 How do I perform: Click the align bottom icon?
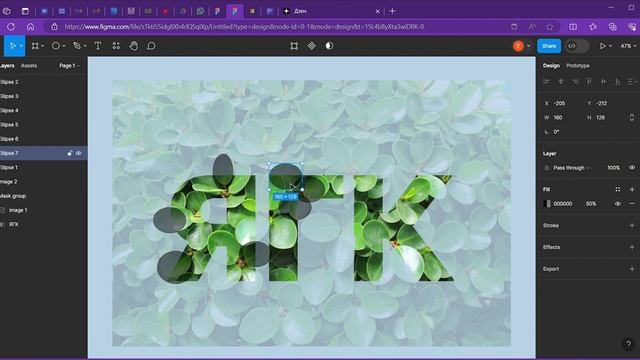(x=618, y=82)
